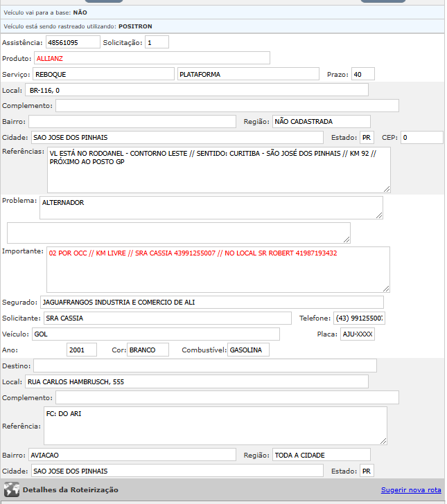Screen dimensions: 447x504
Task: Click the Prazo field showing 40
Action: click(x=362, y=74)
